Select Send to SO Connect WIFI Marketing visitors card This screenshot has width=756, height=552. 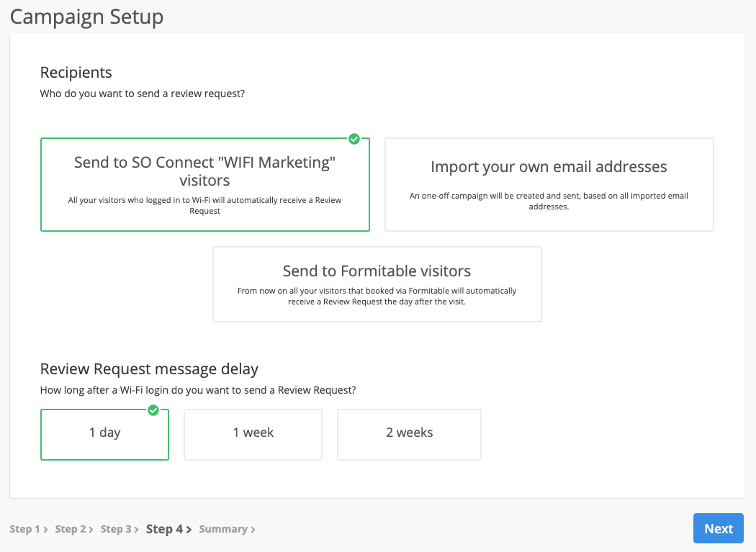pyautogui.click(x=205, y=185)
